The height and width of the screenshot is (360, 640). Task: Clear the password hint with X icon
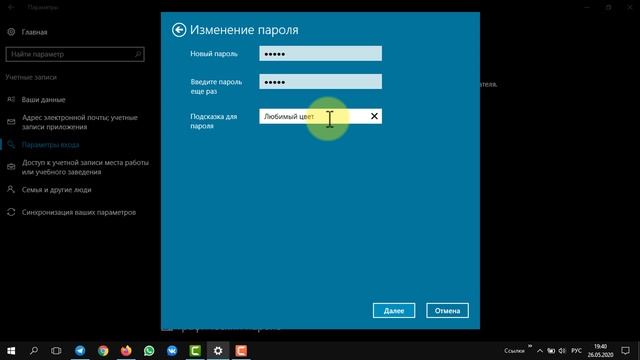tap(374, 116)
